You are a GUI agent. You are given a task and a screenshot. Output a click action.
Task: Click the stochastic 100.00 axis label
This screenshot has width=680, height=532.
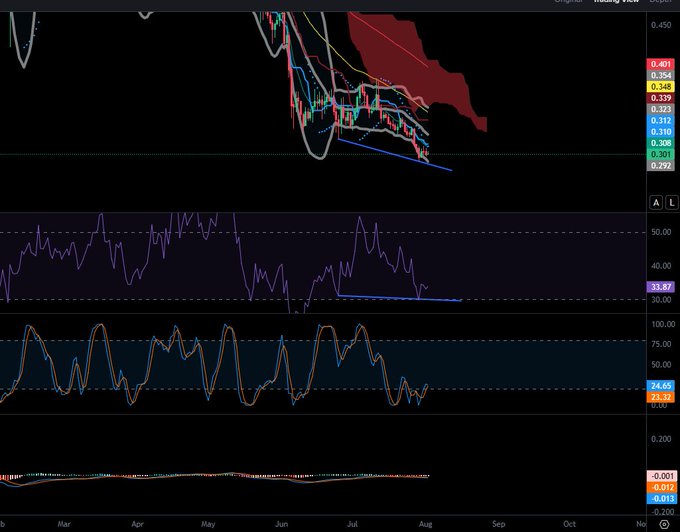click(x=663, y=324)
